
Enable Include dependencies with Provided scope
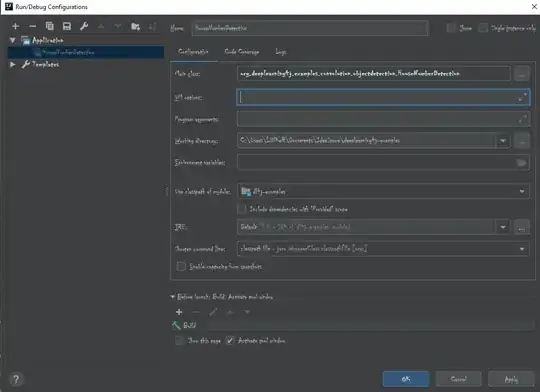(x=242, y=209)
